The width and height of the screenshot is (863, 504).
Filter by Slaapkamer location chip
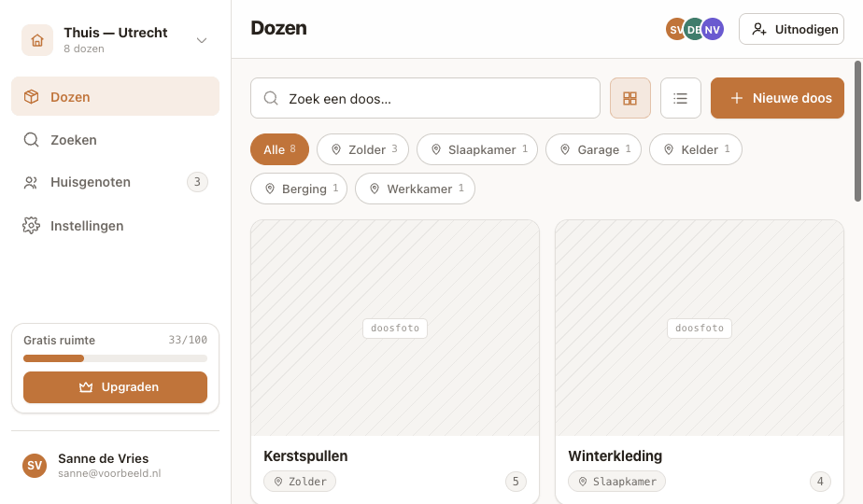477,149
